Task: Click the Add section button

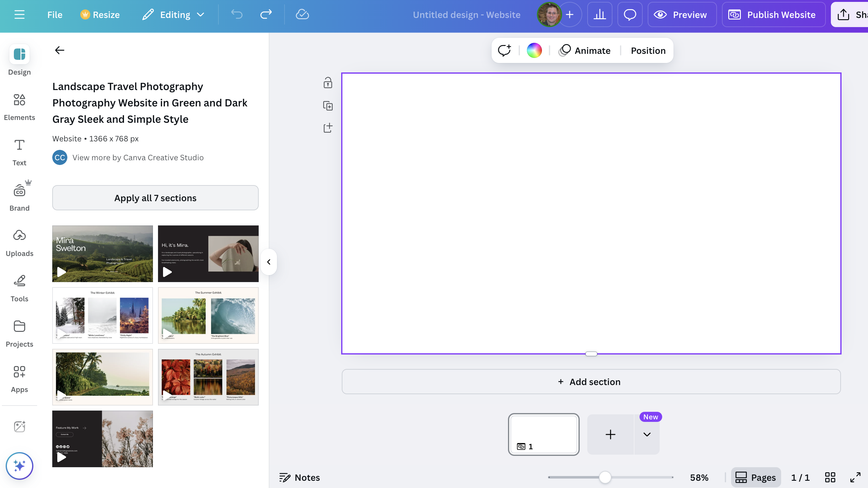Action: click(x=591, y=382)
